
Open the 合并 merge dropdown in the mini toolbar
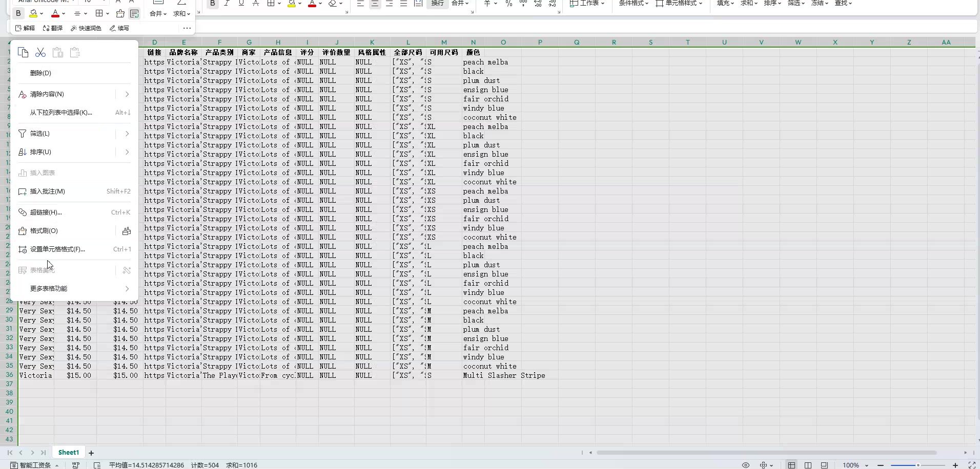click(x=158, y=13)
